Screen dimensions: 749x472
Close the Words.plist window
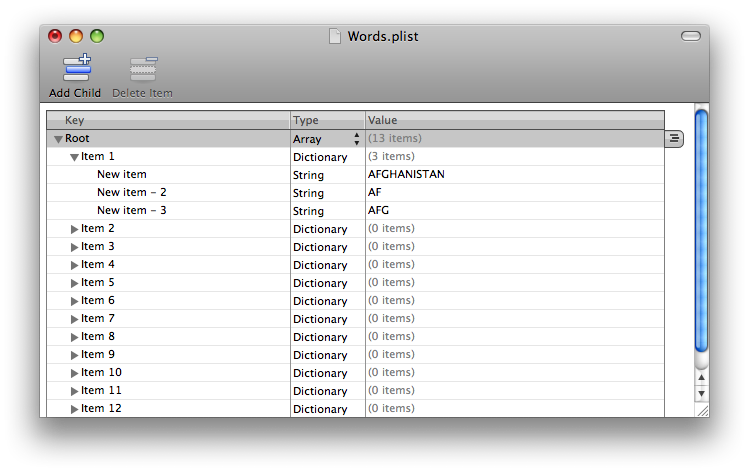tap(55, 36)
